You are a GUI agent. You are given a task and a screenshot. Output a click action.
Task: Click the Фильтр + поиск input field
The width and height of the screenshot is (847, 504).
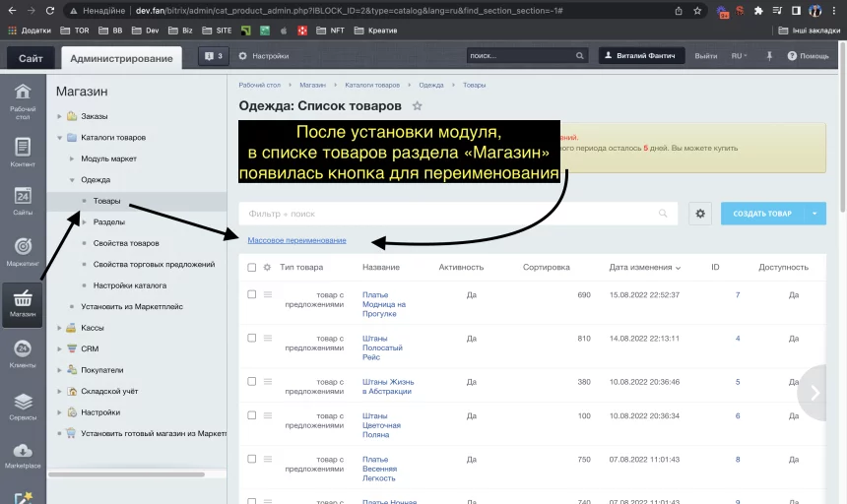click(x=448, y=214)
